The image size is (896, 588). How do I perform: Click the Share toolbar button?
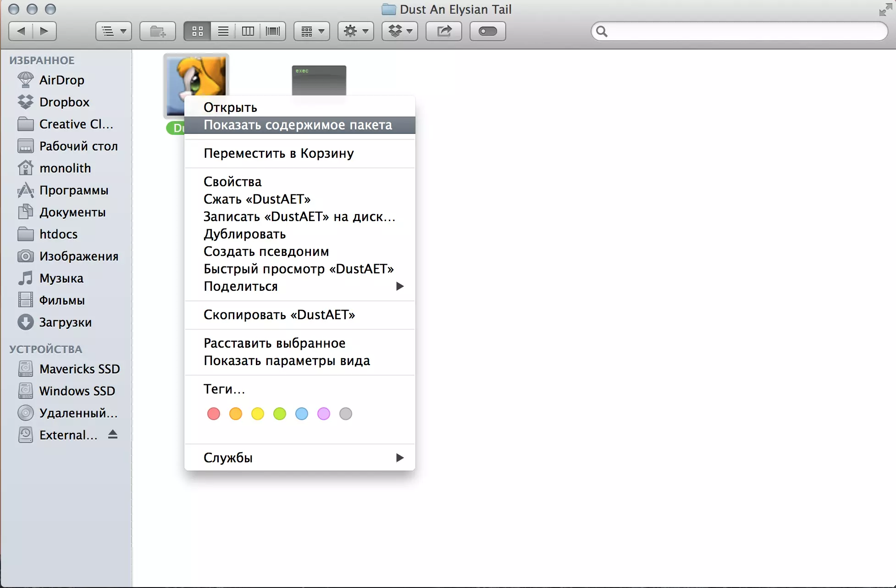coord(444,31)
